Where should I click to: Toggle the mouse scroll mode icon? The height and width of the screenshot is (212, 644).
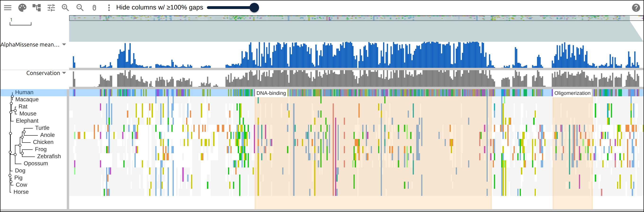pyautogui.click(x=94, y=8)
